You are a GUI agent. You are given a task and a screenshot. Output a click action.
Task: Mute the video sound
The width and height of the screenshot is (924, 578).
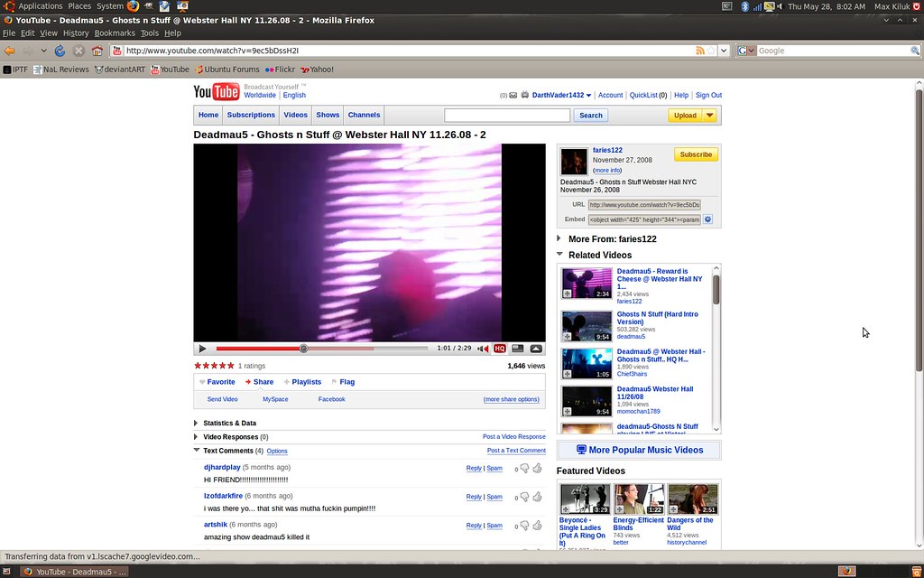click(x=483, y=349)
